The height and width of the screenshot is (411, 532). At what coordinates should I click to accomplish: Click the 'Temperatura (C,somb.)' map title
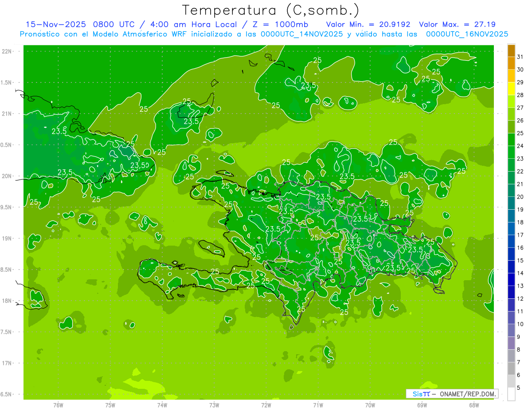[x=271, y=10]
